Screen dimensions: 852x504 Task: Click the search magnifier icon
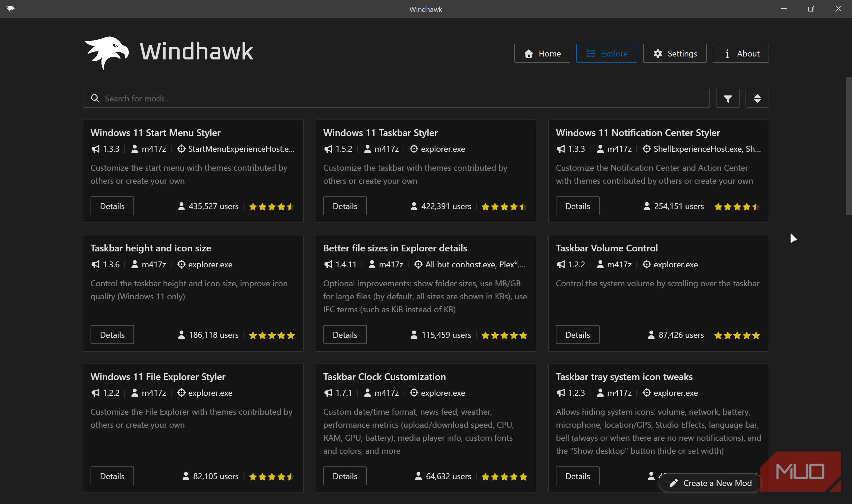point(95,98)
